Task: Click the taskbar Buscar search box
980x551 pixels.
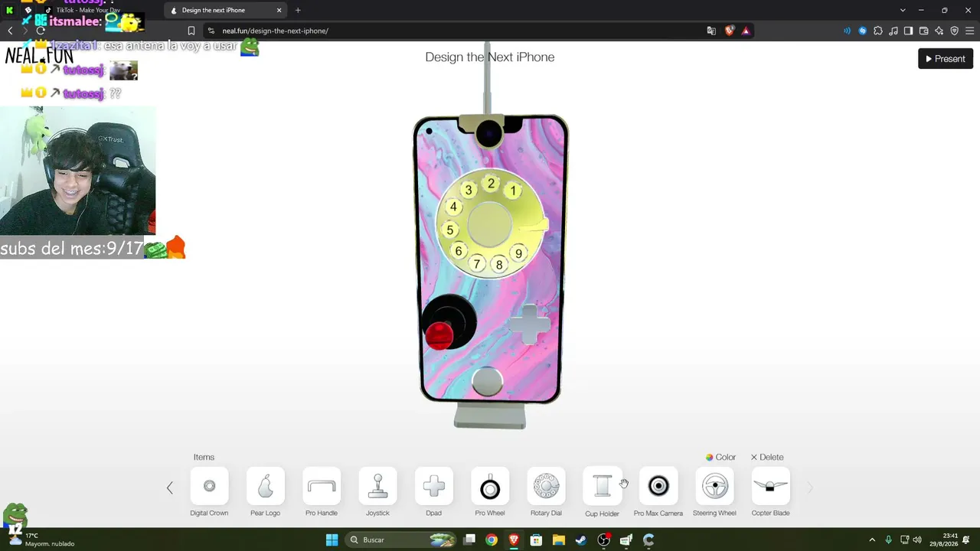Action: pos(402,540)
